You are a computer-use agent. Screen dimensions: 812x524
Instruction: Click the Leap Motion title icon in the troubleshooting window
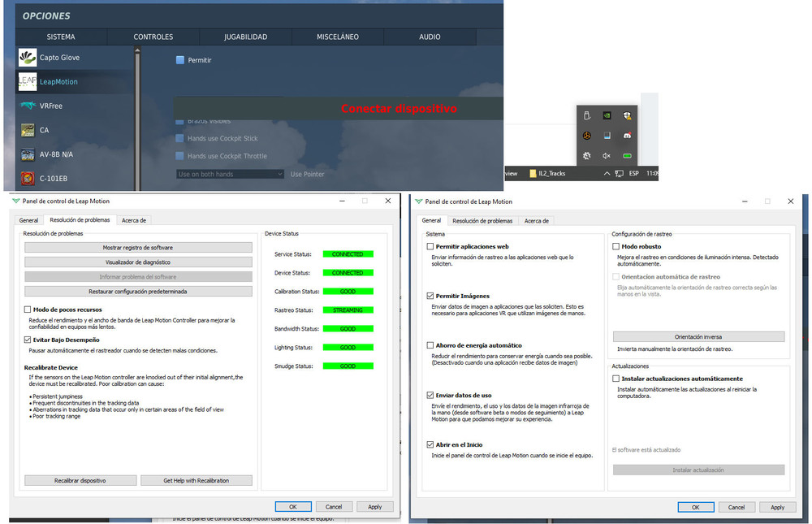tap(16, 201)
